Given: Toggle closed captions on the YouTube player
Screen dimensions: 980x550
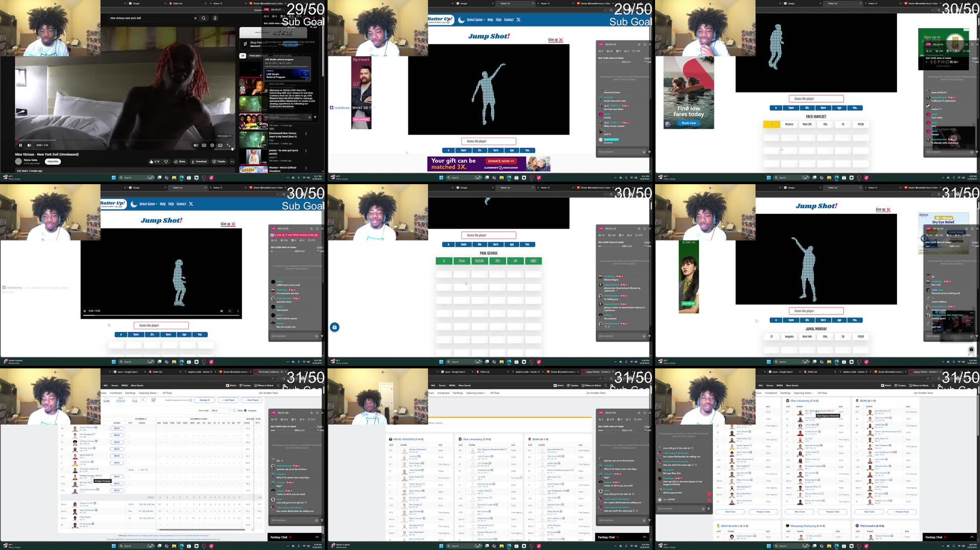Looking at the screenshot, I should pyautogui.click(x=204, y=145).
